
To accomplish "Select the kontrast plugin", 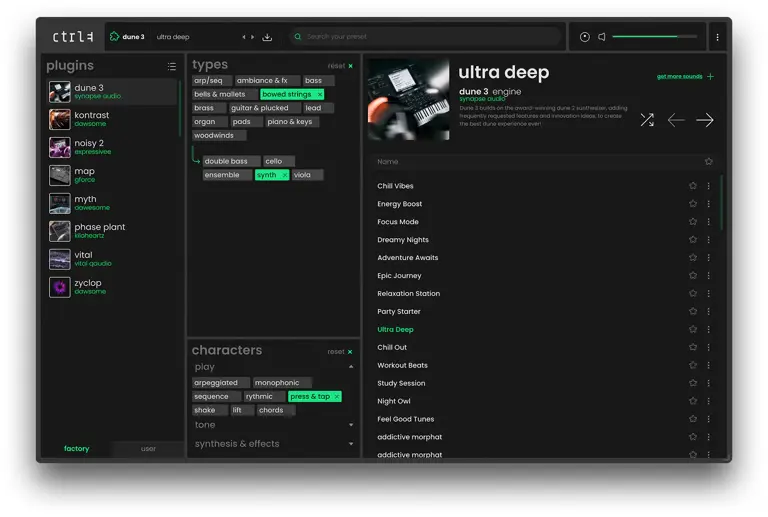I will click(x=113, y=119).
